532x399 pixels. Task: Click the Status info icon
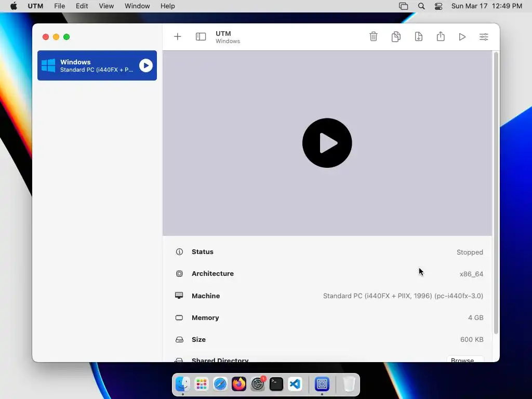click(x=179, y=252)
